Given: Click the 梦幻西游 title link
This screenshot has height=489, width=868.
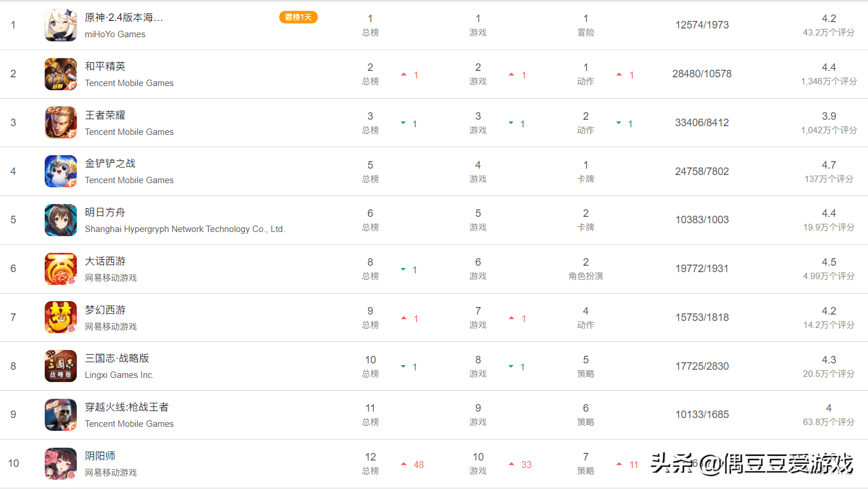Looking at the screenshot, I should pyautogui.click(x=105, y=310).
